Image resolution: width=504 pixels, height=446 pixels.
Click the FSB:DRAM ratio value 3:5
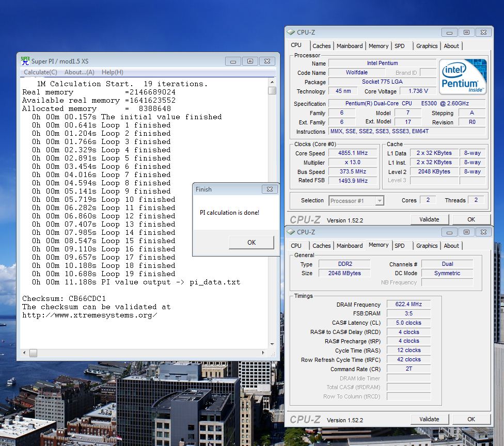pos(408,314)
